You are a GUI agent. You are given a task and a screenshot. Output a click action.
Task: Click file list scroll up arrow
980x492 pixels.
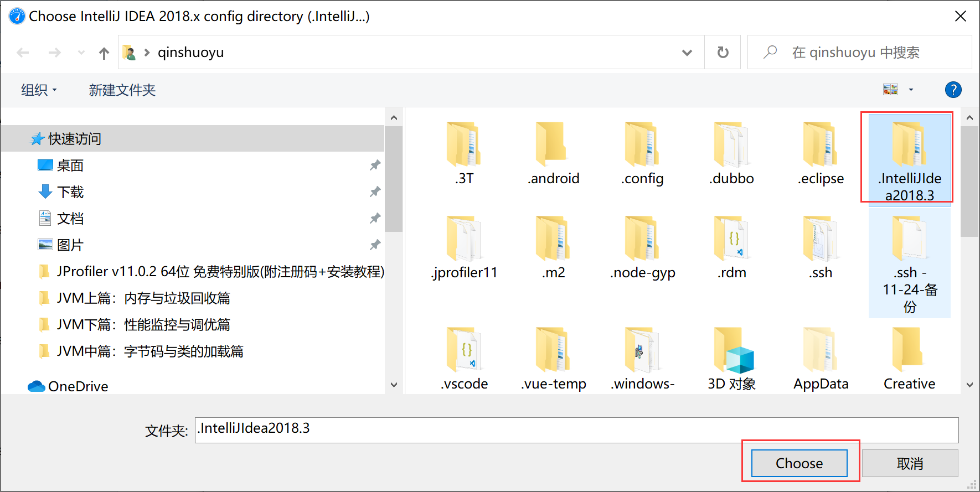969,117
